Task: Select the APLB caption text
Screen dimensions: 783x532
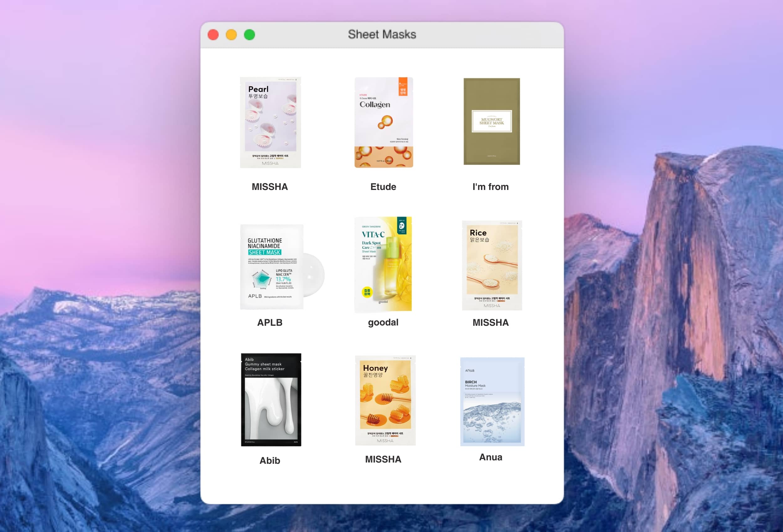Action: click(270, 323)
